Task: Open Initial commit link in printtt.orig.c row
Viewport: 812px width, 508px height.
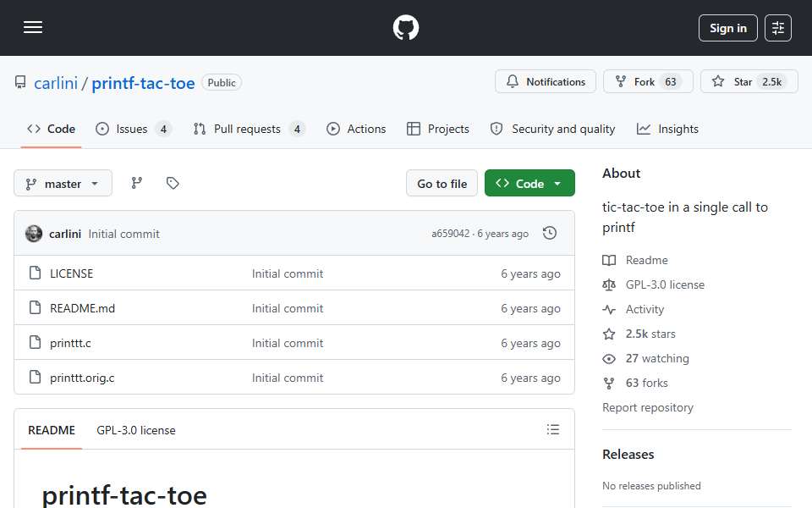Action: 288,378
